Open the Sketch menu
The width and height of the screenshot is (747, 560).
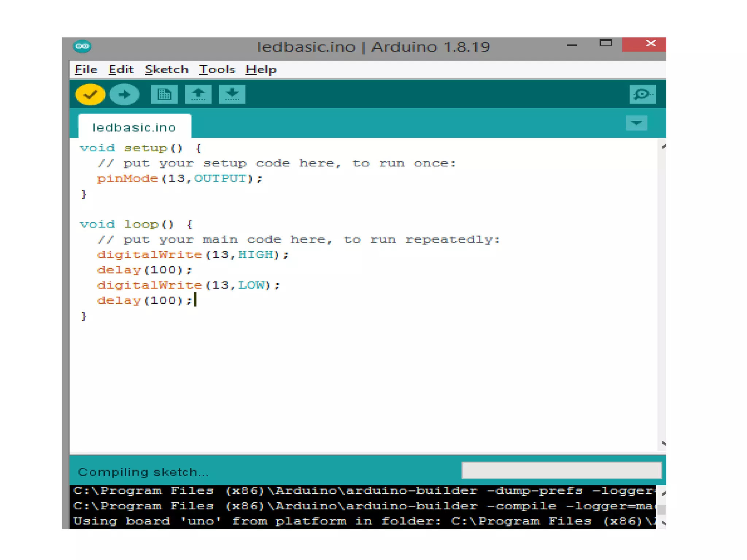pos(167,70)
